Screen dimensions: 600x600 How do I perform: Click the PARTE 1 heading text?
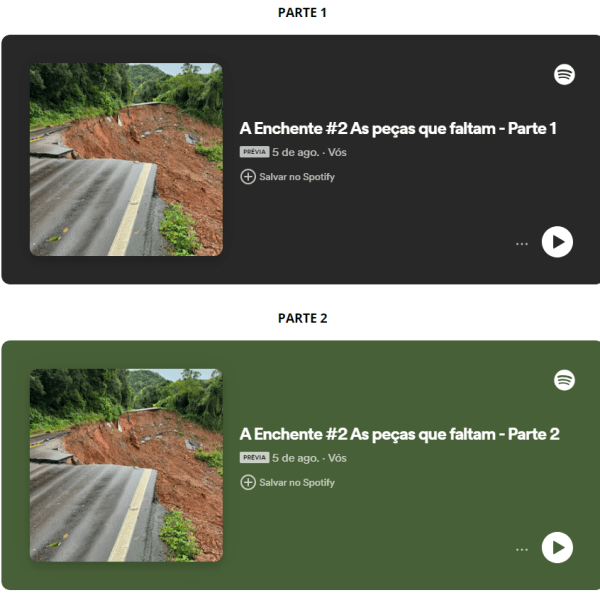pyautogui.click(x=302, y=13)
